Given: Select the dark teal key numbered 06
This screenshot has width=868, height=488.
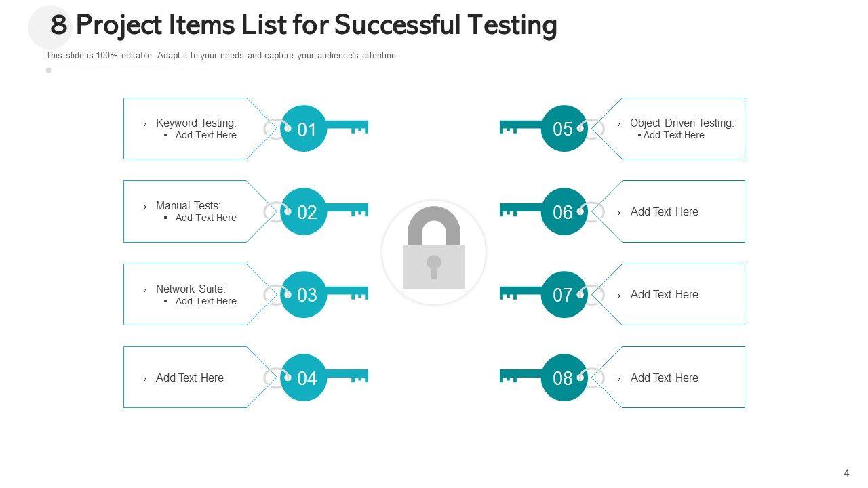Looking at the screenshot, I should click(563, 212).
